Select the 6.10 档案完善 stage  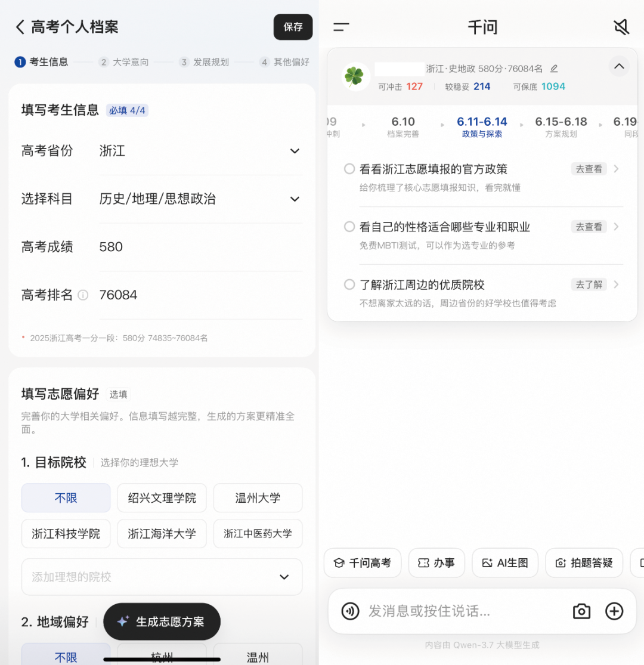pyautogui.click(x=402, y=127)
